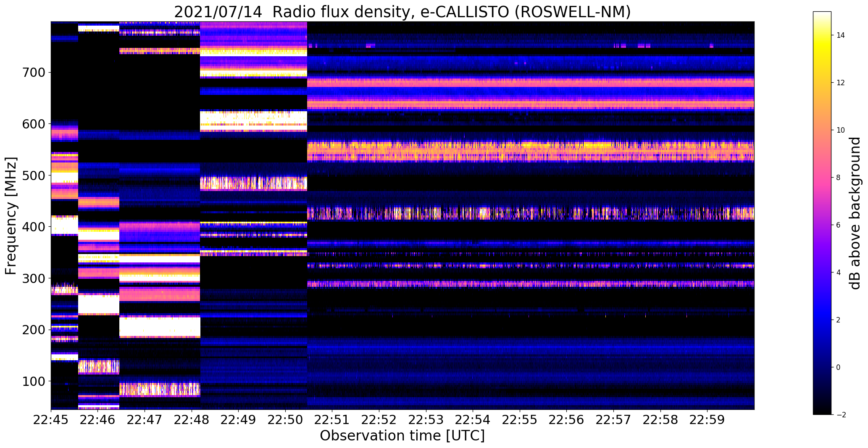This screenshot has width=868, height=448.
Task: Click the colorbar tick label 14
Action: pyautogui.click(x=841, y=35)
